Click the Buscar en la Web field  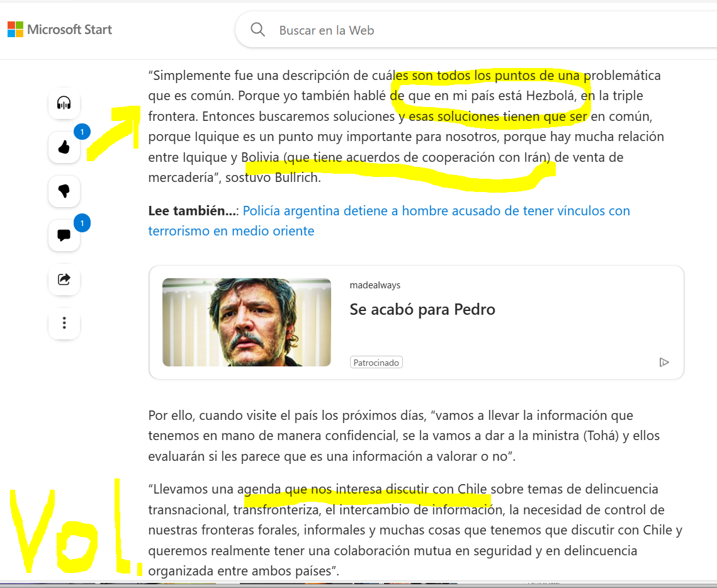pos(475,30)
